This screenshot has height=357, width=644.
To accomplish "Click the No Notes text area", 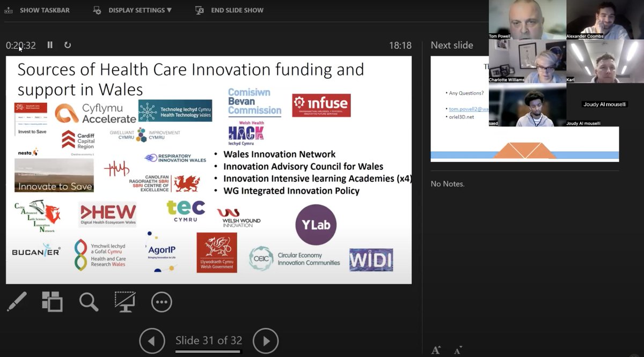I will pos(448,184).
